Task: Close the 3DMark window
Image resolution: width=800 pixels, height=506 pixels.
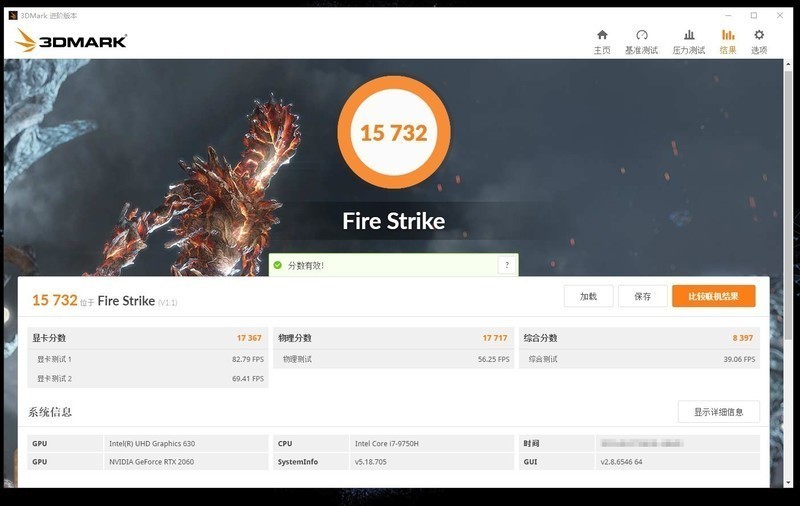Action: click(x=780, y=15)
